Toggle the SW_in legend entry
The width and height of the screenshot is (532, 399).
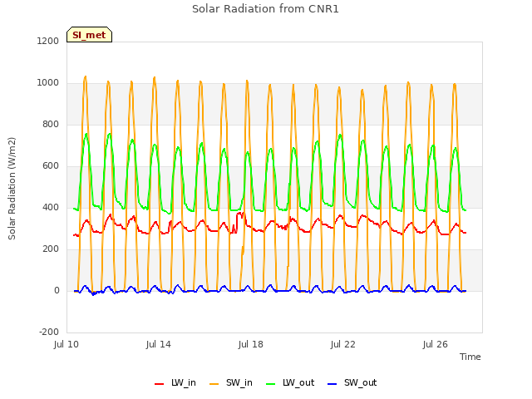(x=231, y=382)
